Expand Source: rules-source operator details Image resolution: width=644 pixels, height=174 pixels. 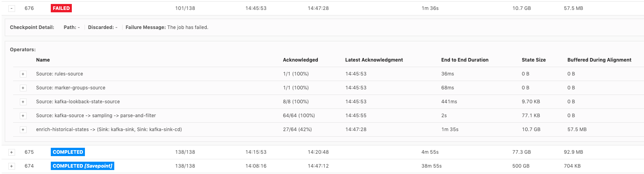point(23,74)
